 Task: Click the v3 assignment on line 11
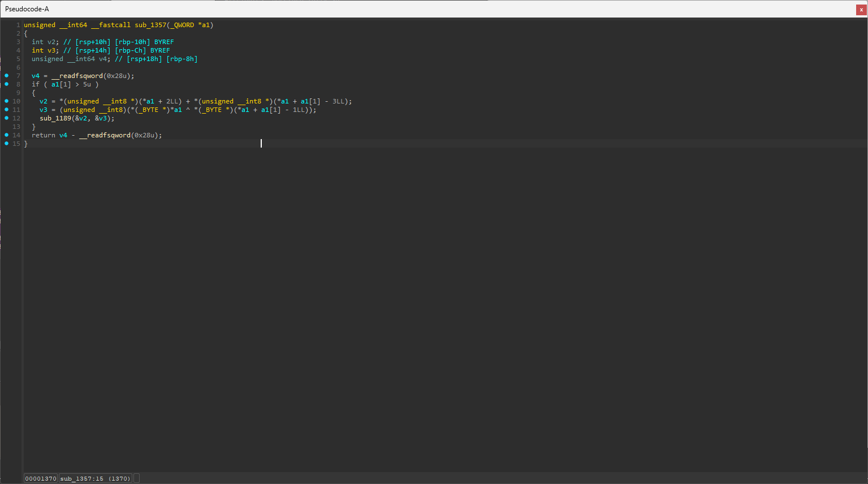(44, 110)
